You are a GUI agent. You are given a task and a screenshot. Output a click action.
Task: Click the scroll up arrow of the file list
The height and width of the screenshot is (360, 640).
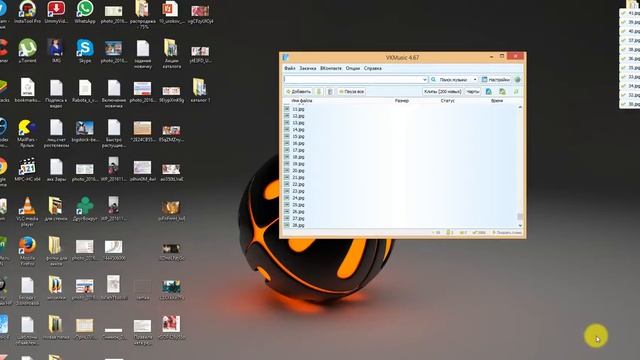pos(520,107)
